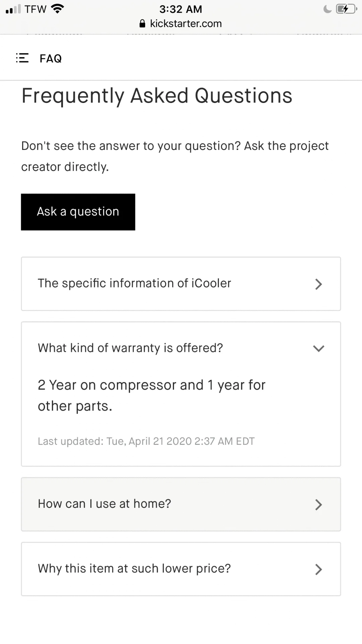
Task: Tap the padlock icon beside kickstarter.com
Action: click(142, 23)
